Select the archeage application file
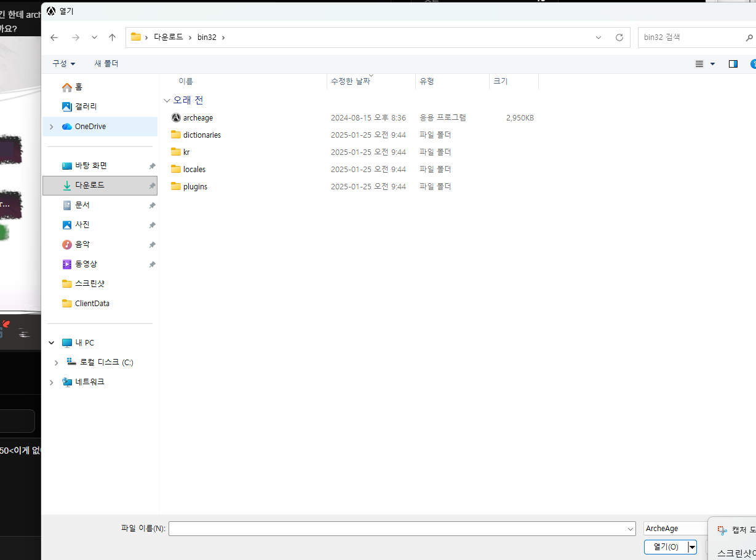Screen dimensions: 756x560 197,117
